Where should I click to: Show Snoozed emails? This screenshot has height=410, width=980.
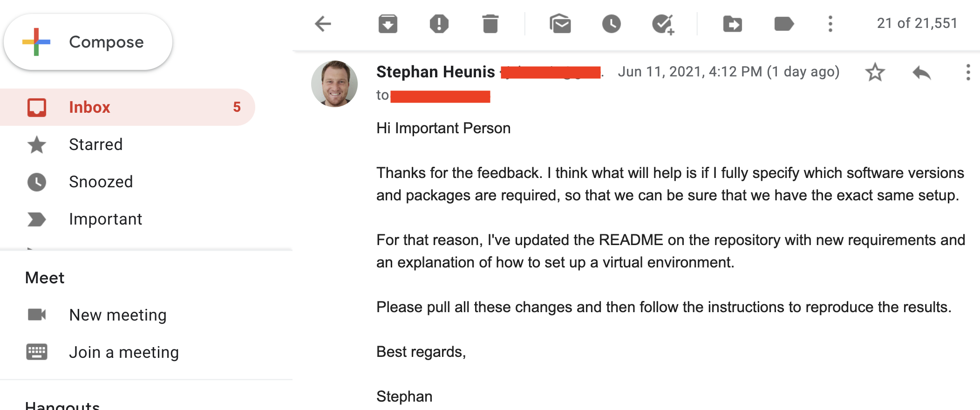(x=101, y=182)
